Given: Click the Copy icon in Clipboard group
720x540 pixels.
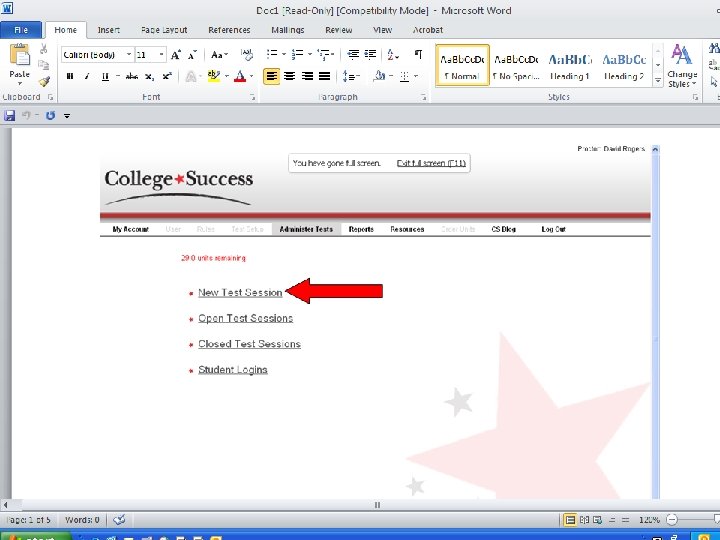Looking at the screenshot, I should point(44,65).
